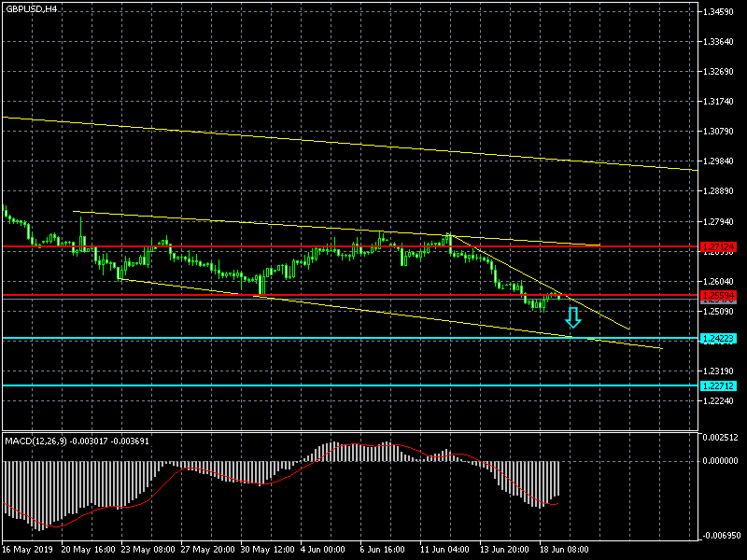The image size is (747, 560).
Task: Click the 11 Jun 04:00 time label
Action: tap(444, 550)
